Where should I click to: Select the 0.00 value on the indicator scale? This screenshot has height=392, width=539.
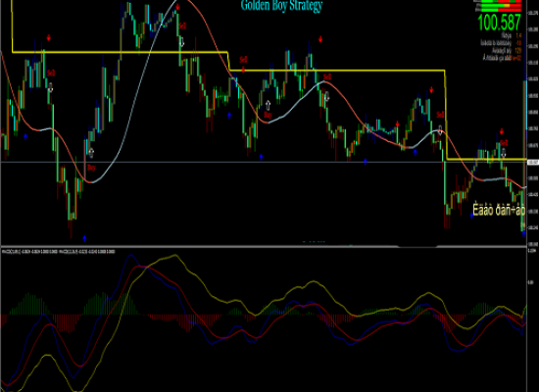(530, 282)
